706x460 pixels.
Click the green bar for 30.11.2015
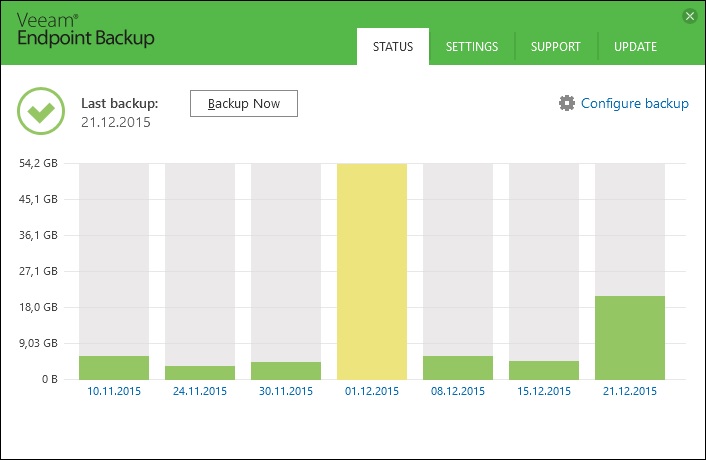[x=286, y=370]
